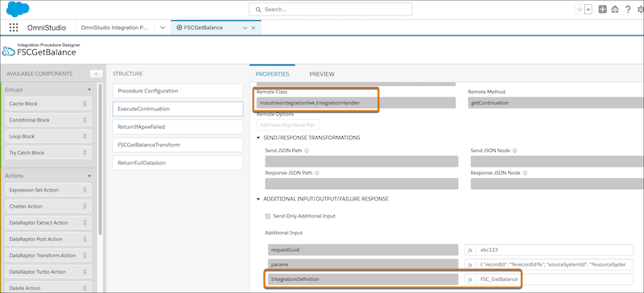
Task: Click inside the global Search box
Action: tap(330, 9)
